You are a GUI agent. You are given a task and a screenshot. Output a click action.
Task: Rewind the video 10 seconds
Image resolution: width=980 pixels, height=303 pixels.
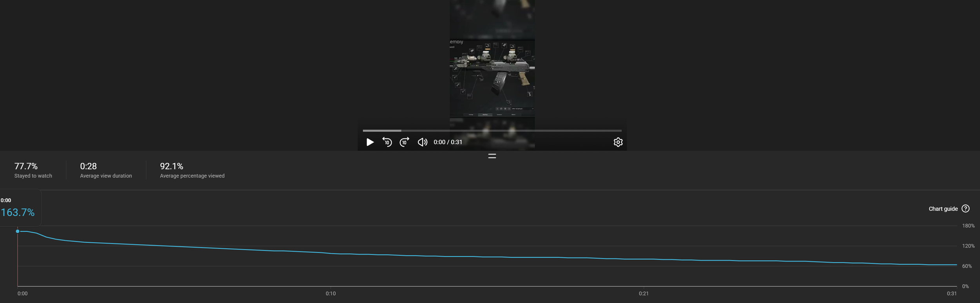(x=387, y=142)
